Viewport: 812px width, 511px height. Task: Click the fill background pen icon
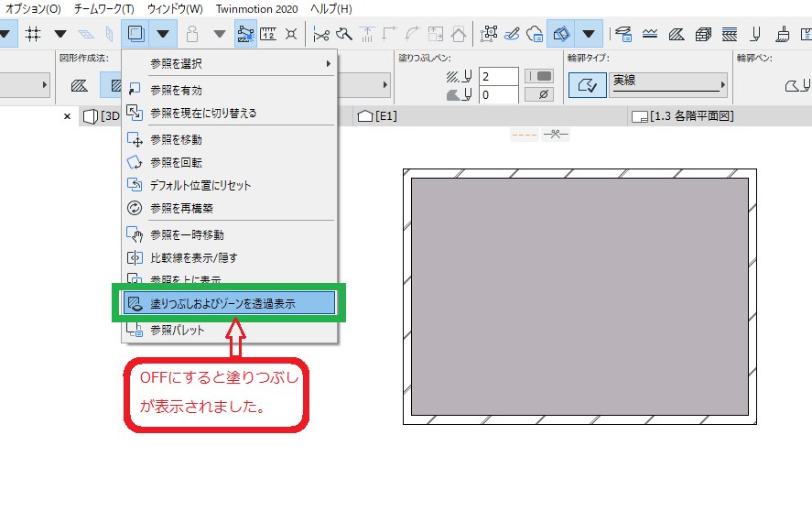459,94
